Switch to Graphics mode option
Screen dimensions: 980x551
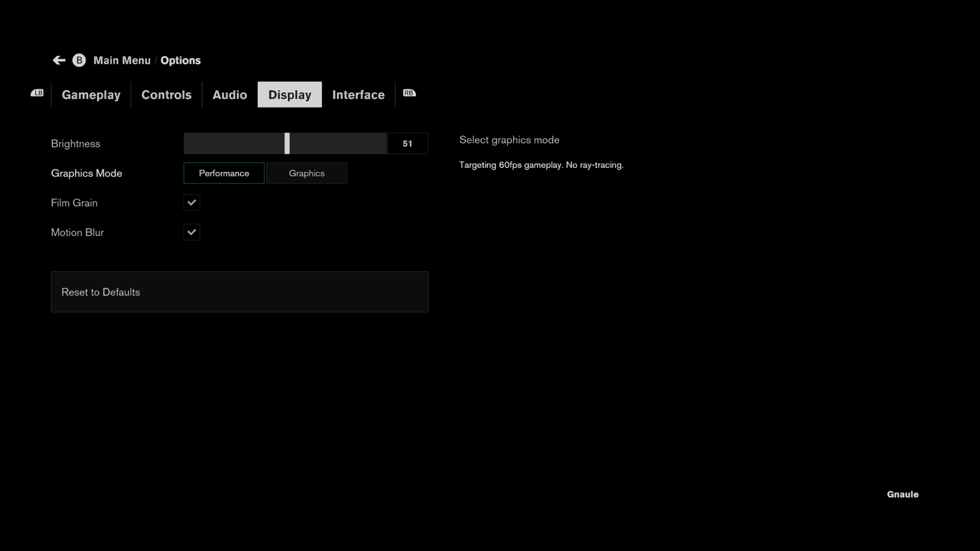(306, 173)
